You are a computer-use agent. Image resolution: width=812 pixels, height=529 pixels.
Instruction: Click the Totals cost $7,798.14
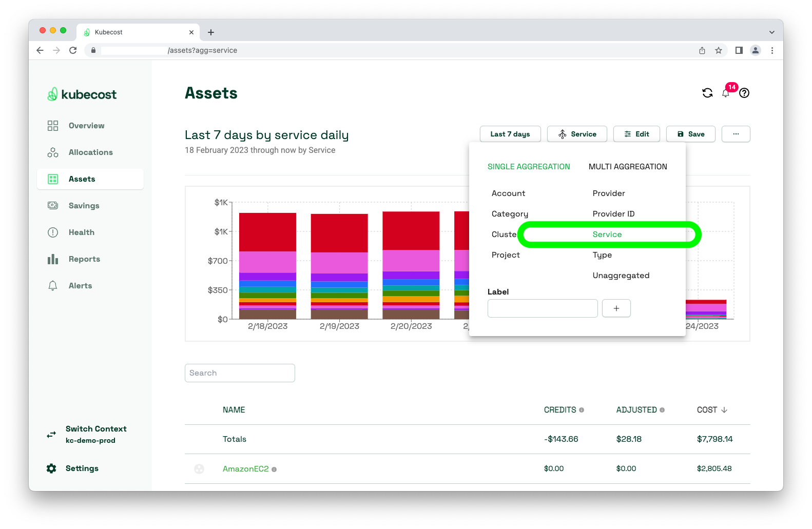714,439
